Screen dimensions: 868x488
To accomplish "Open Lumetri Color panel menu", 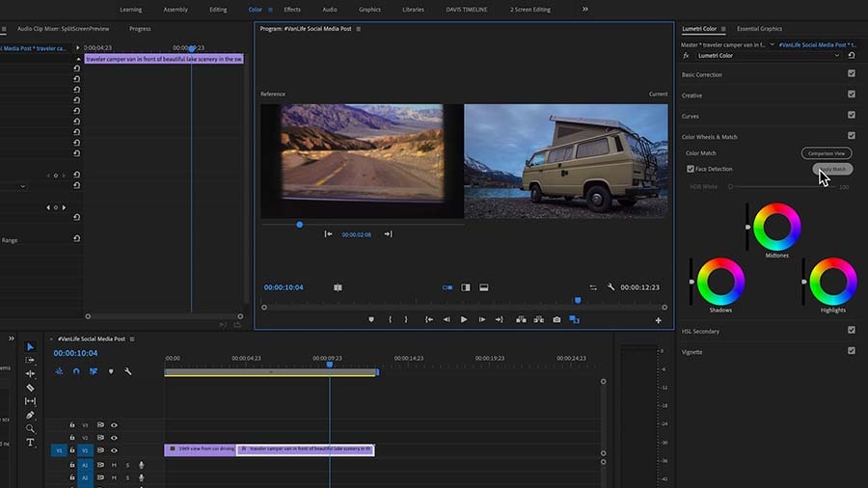I will (723, 29).
